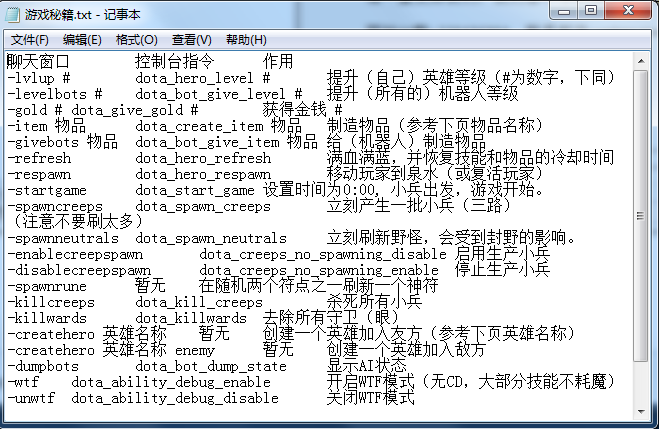The height and width of the screenshot is (429, 659).
Task: Click the '作用' column header text
Action: (x=278, y=62)
